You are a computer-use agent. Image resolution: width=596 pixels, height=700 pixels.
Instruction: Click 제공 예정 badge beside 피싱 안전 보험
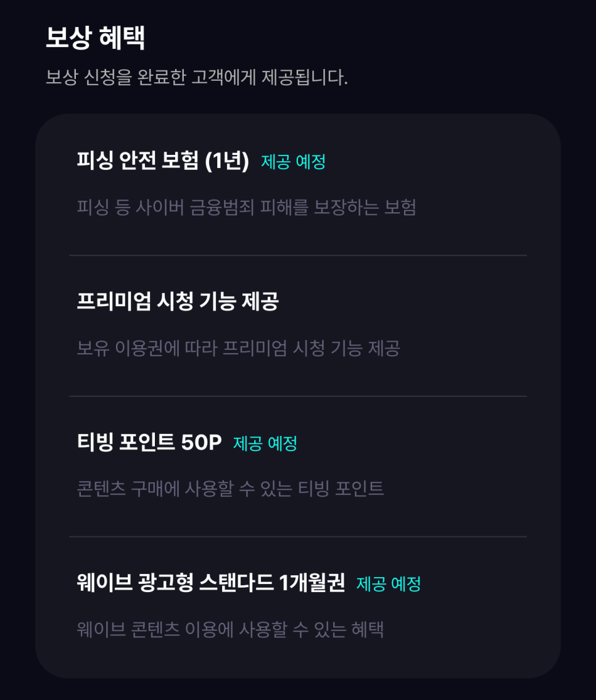click(293, 162)
